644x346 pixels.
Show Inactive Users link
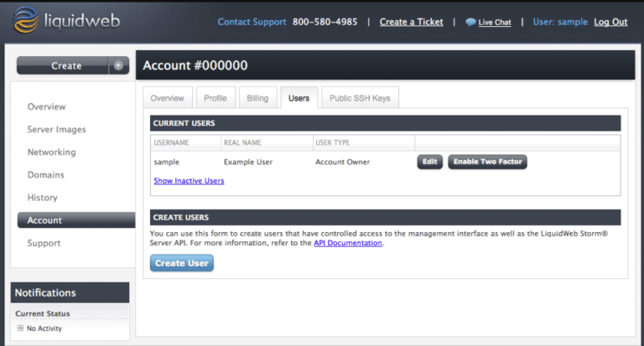click(189, 181)
